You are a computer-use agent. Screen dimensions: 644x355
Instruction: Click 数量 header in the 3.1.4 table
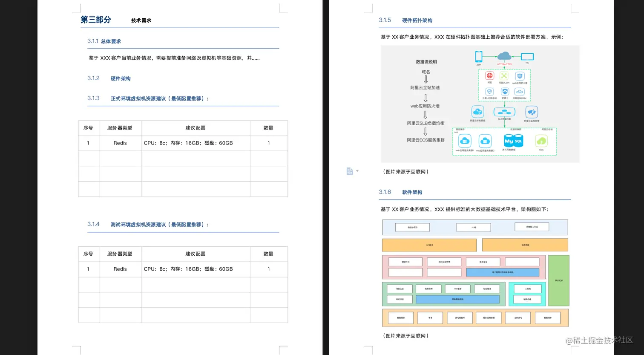click(x=268, y=254)
